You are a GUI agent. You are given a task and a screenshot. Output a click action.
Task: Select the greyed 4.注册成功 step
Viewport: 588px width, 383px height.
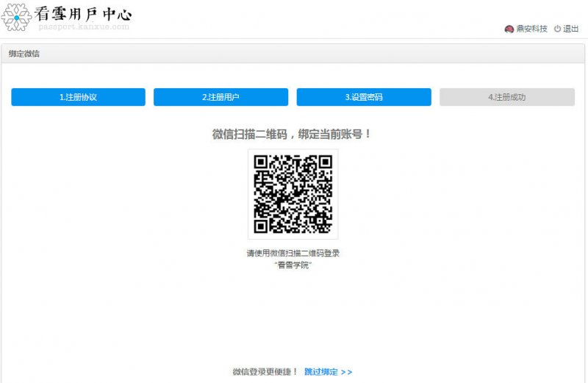click(x=507, y=97)
